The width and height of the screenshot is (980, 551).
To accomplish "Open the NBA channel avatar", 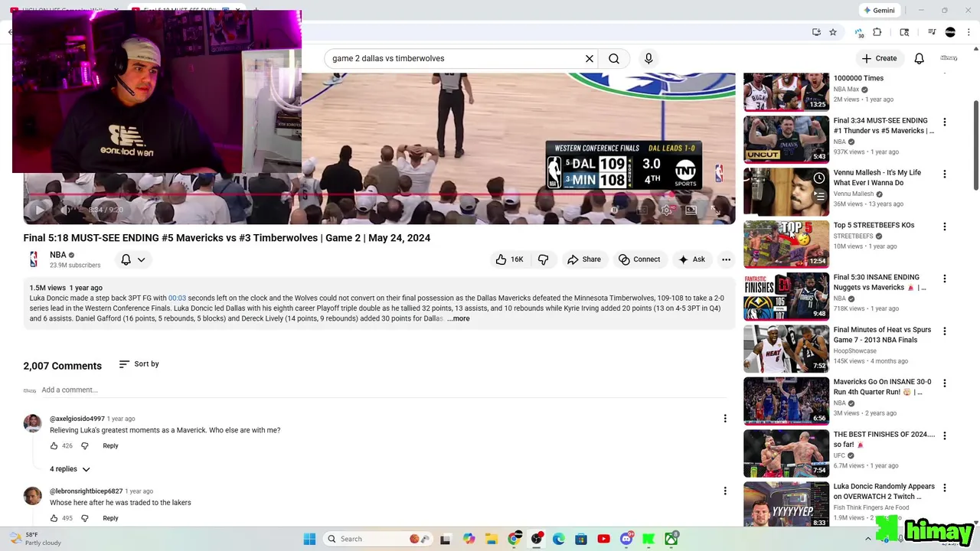I will point(34,259).
